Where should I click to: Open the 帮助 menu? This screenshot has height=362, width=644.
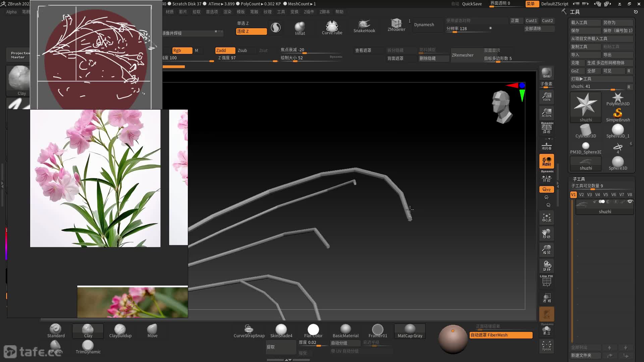pos(339,12)
